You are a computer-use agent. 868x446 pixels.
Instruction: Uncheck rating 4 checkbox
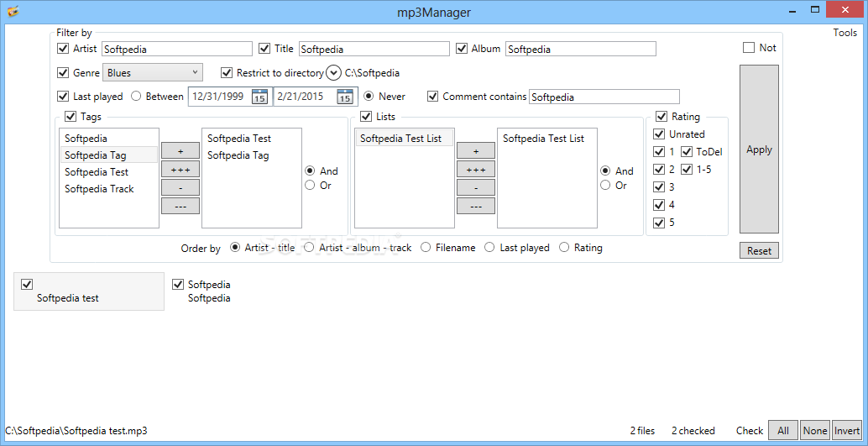pyautogui.click(x=659, y=205)
